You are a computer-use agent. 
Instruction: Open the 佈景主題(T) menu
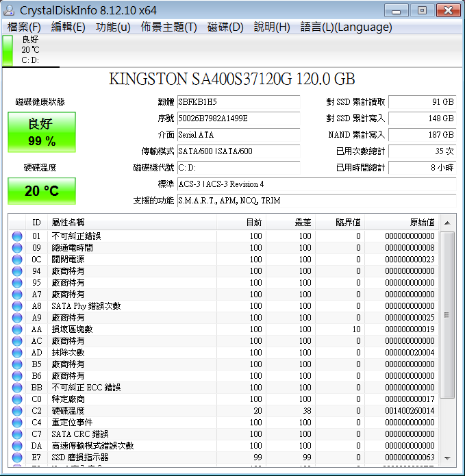[x=168, y=27]
